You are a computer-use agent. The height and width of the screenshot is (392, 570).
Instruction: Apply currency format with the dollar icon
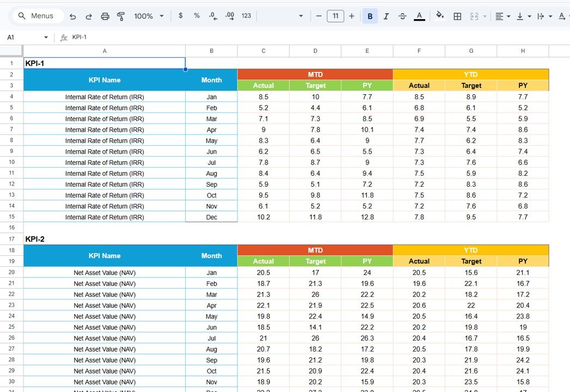point(180,16)
